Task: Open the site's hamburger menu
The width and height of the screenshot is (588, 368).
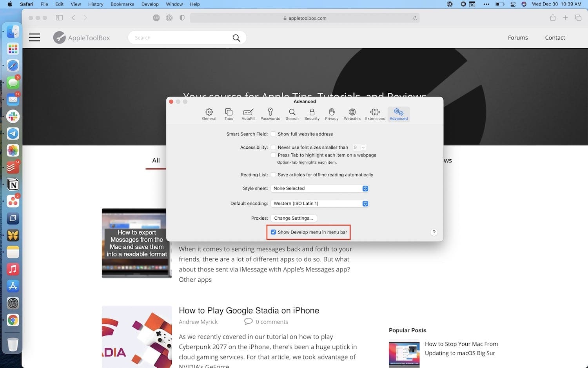Action: (x=34, y=38)
